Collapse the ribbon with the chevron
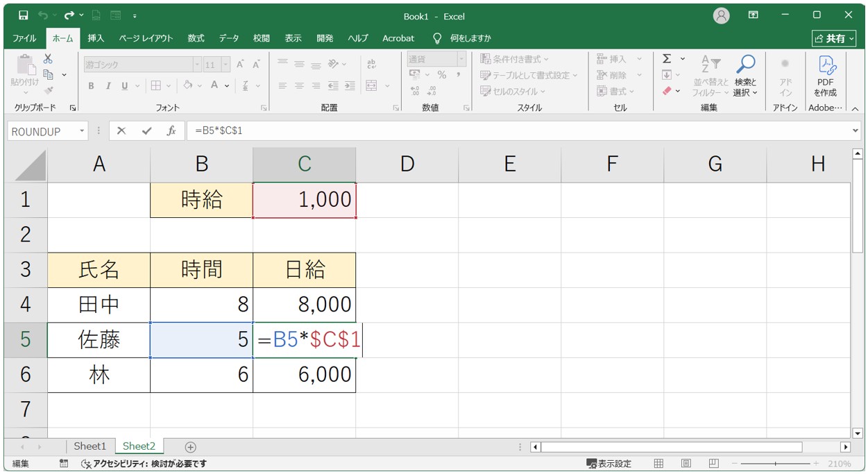Viewport: 868px width, 474px height. [x=855, y=108]
